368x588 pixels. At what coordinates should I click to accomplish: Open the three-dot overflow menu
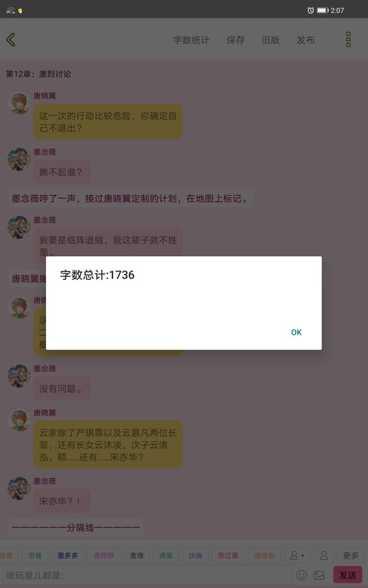348,40
